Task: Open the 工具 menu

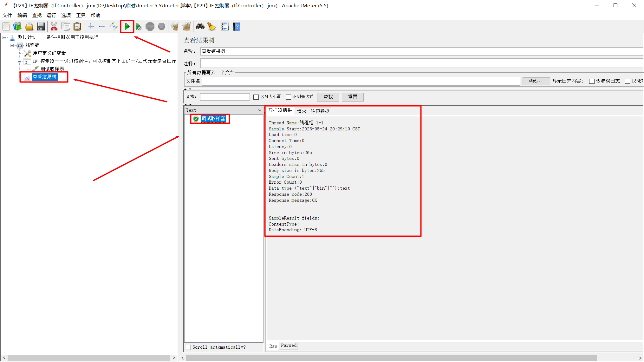Action: point(81,15)
